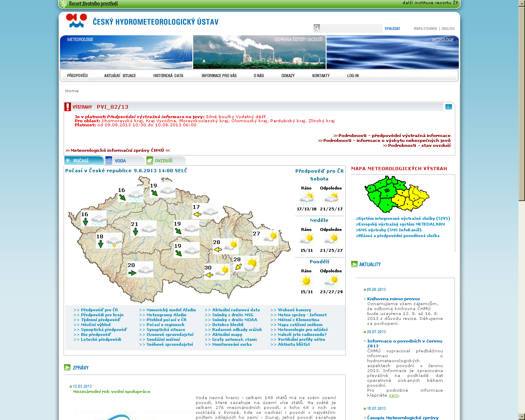The image size is (525, 420).
Task: Open the Historická data menu
Action: click(x=168, y=75)
